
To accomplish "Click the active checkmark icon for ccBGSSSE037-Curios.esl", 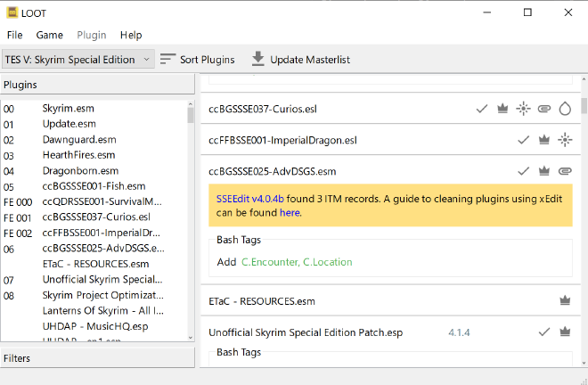I will pyautogui.click(x=482, y=109).
